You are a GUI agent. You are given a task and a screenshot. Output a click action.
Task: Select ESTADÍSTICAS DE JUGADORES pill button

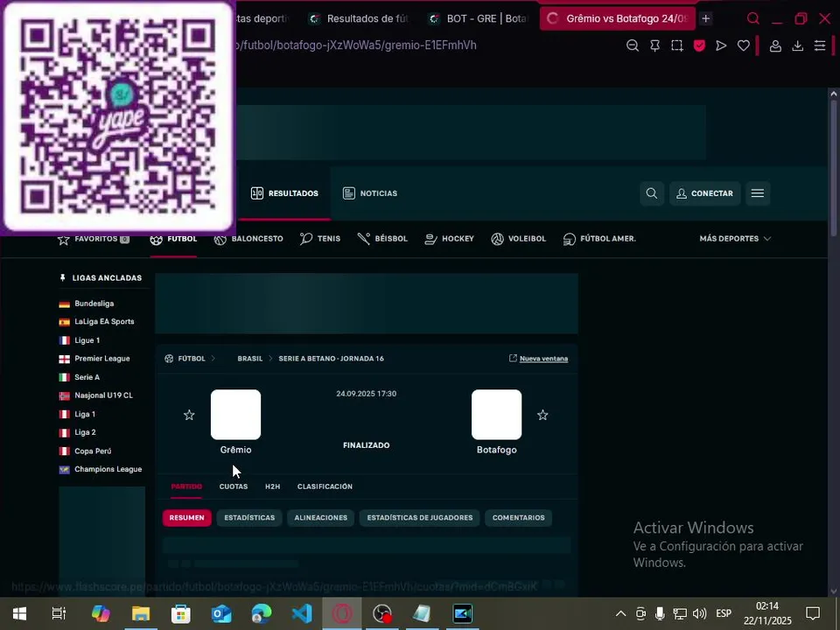point(420,518)
